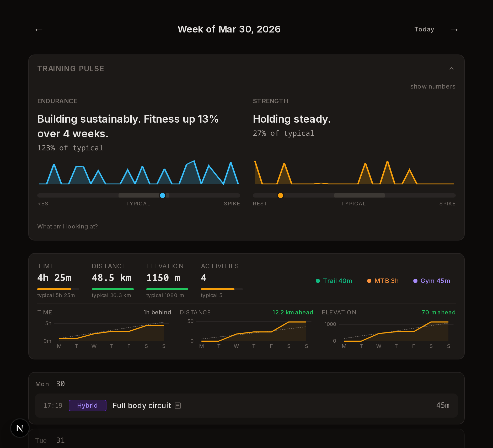Select the green Trail 40m legend dot
Viewport: 493px width, 448px height.
(x=318, y=281)
